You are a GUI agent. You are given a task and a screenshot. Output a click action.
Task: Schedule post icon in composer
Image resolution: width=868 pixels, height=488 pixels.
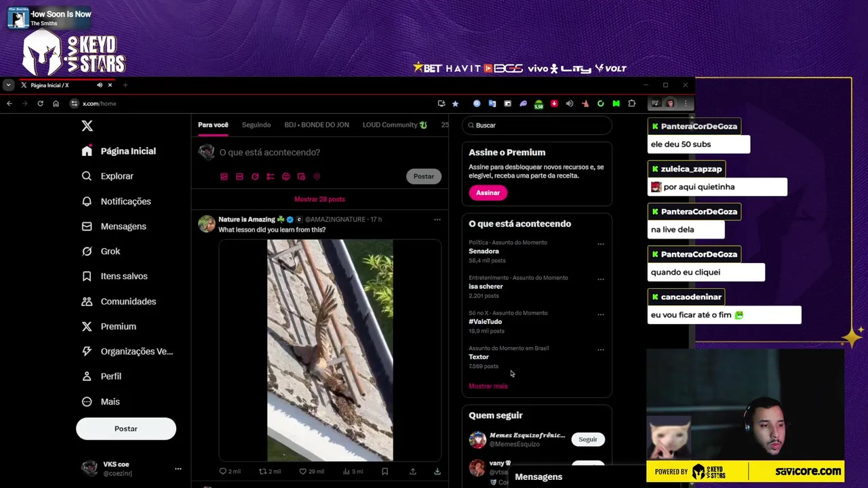[302, 176]
